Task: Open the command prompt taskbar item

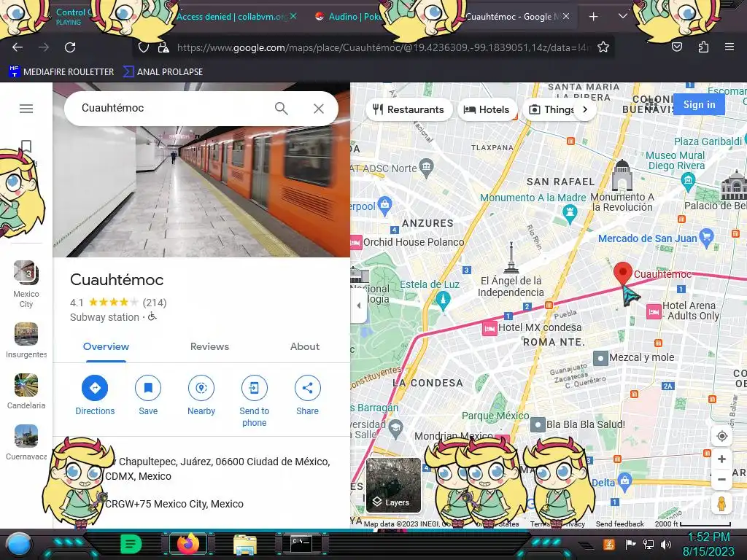Action: (x=301, y=544)
